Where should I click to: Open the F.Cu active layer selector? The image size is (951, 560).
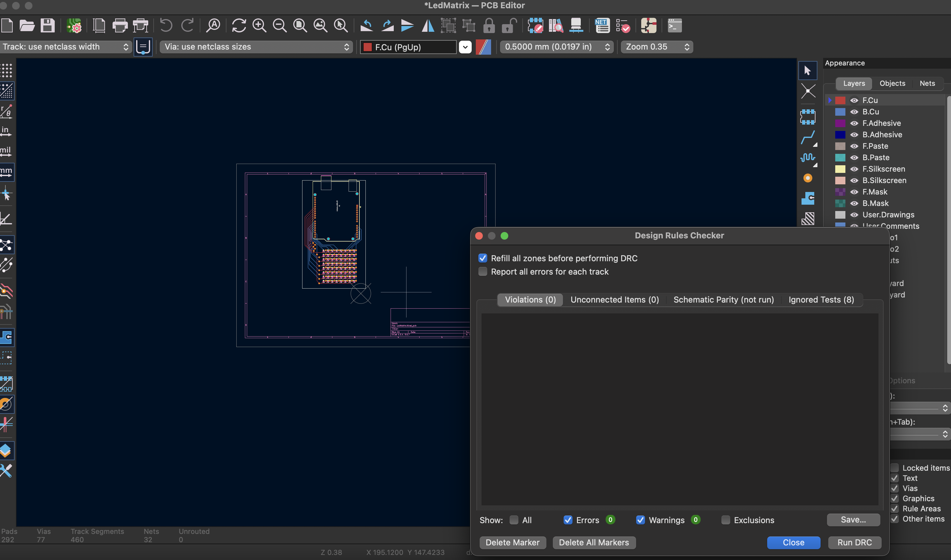pos(408,47)
